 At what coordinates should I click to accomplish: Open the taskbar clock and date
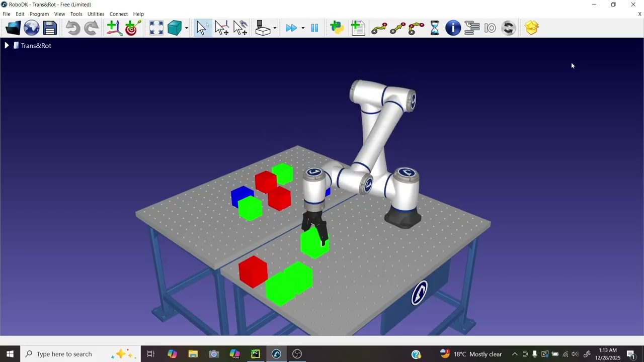pyautogui.click(x=608, y=354)
